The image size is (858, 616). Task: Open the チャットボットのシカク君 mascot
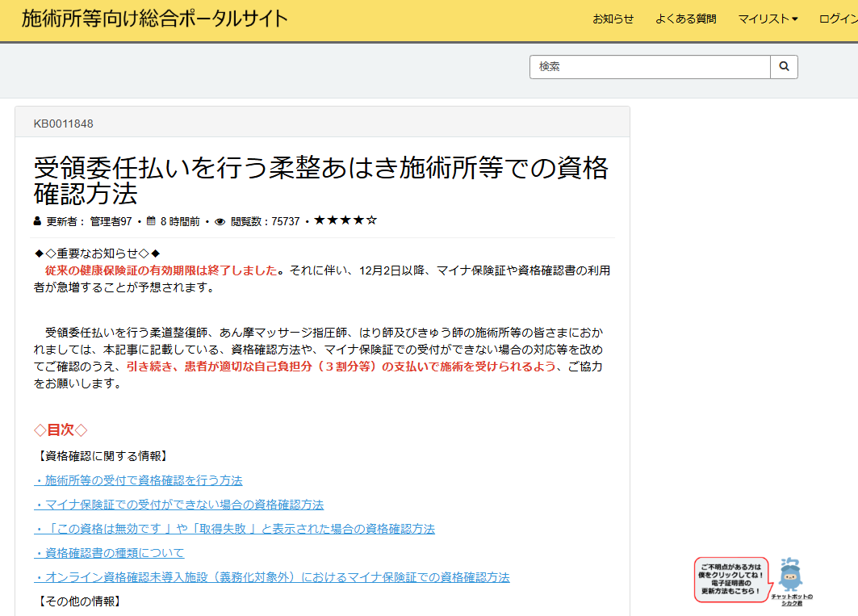pyautogui.click(x=791, y=579)
